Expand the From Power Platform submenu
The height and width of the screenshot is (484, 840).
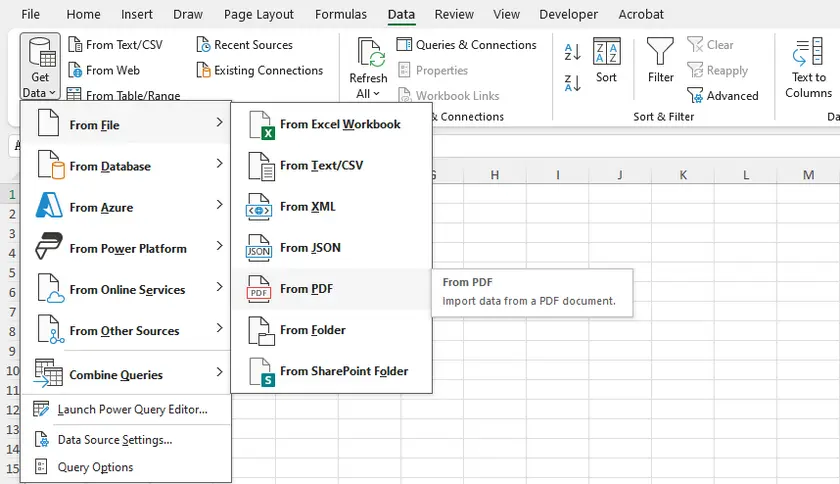click(x=126, y=248)
